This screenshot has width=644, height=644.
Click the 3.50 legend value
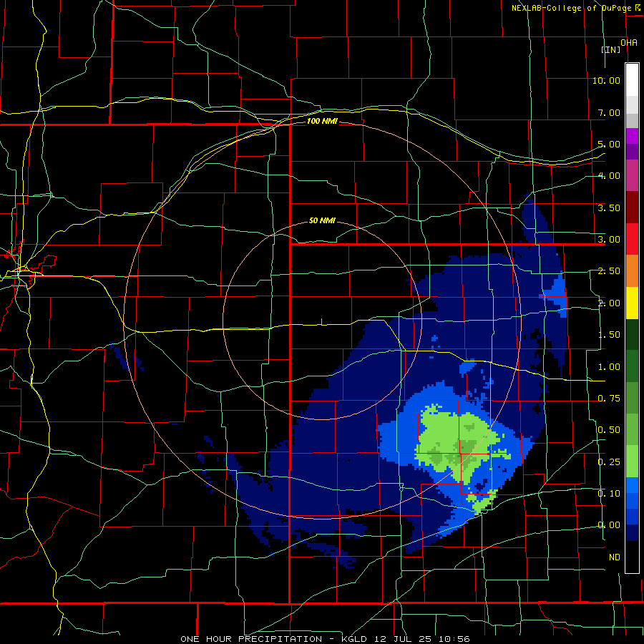click(609, 208)
